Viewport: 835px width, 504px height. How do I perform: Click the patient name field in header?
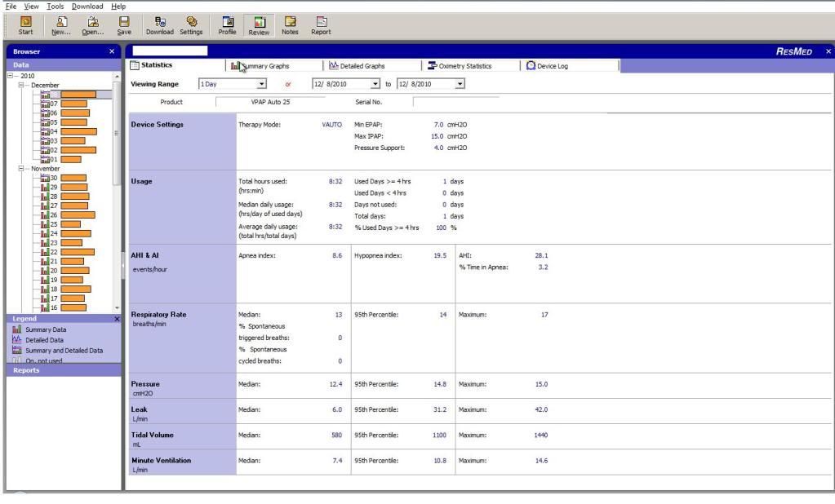[x=170, y=51]
